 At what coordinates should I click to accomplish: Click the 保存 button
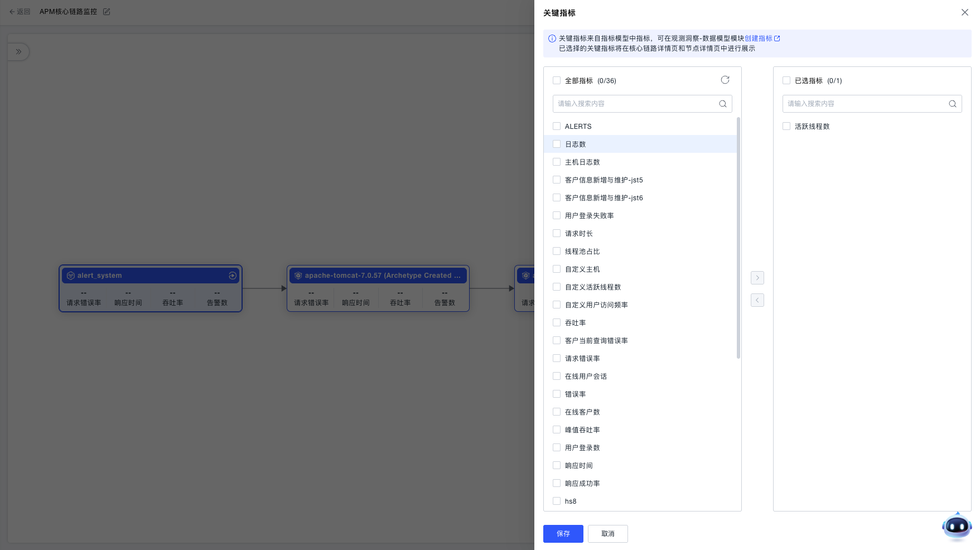click(x=563, y=534)
